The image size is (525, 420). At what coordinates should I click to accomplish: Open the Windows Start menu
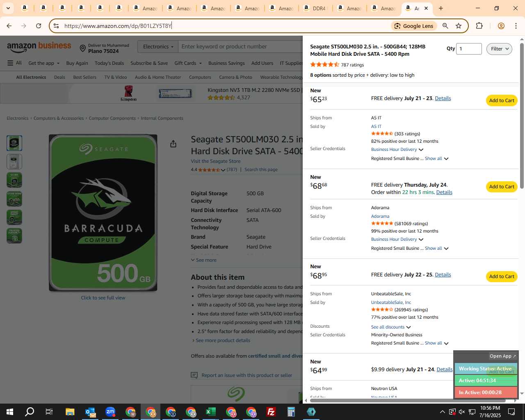point(10,412)
